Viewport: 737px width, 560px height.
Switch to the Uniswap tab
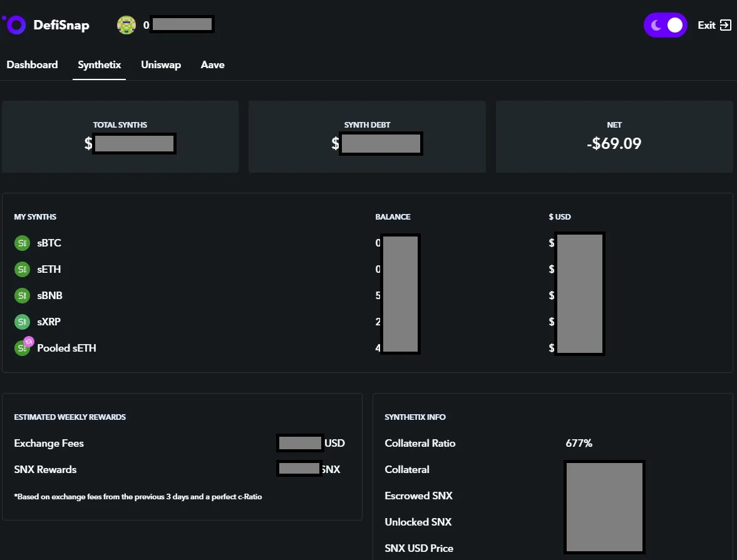pyautogui.click(x=161, y=65)
